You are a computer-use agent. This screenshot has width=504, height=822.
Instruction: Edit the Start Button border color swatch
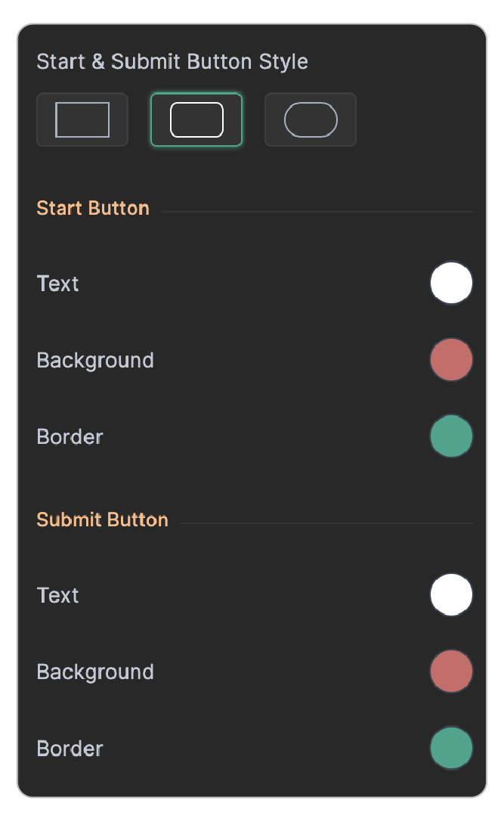(x=451, y=436)
